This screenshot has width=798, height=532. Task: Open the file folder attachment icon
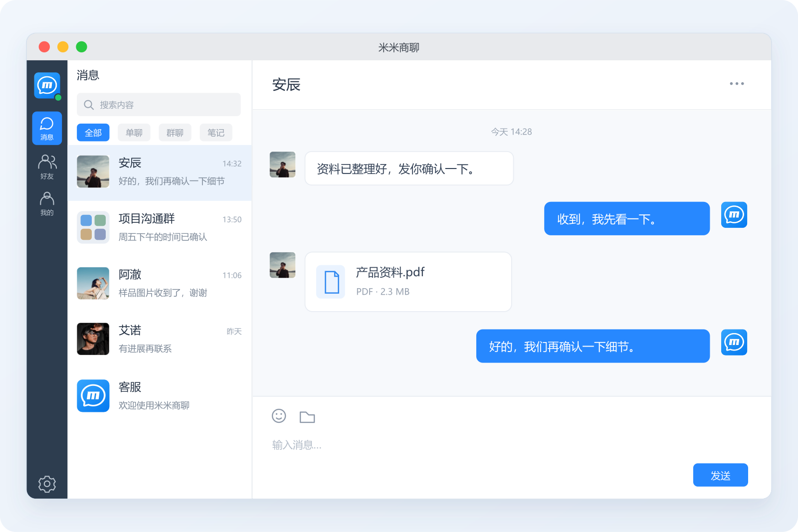(x=307, y=417)
